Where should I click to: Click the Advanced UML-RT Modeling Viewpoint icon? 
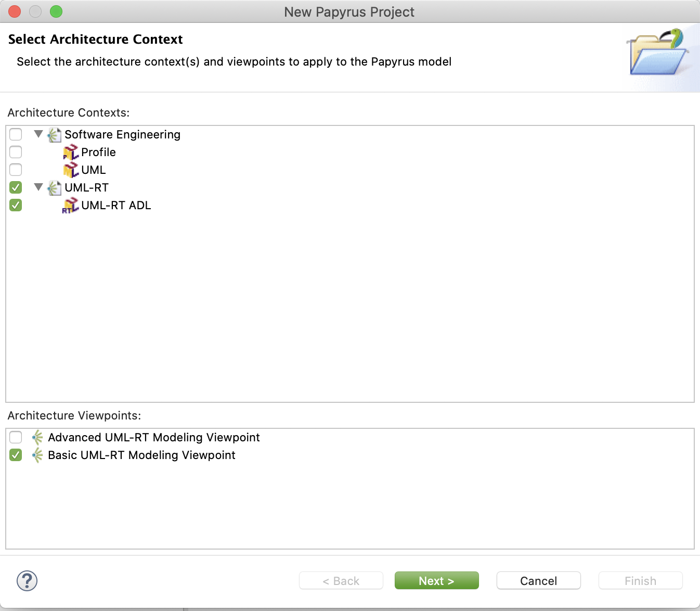37,438
